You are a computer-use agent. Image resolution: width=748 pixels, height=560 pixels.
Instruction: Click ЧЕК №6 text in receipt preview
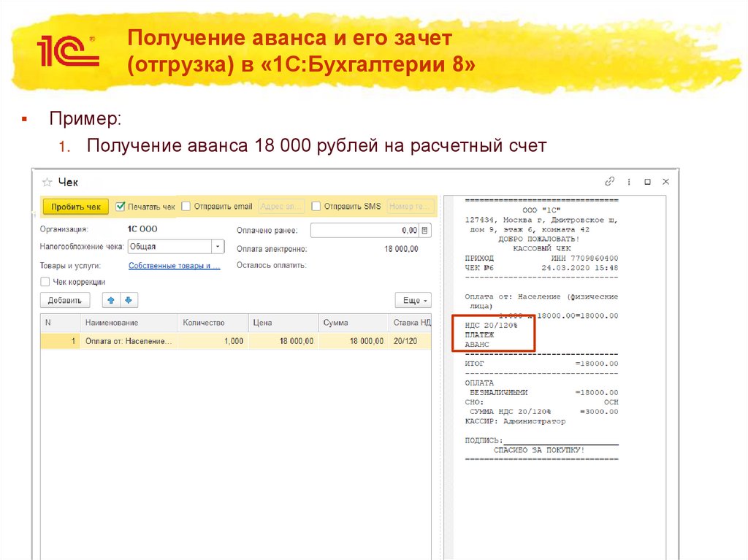tap(479, 268)
